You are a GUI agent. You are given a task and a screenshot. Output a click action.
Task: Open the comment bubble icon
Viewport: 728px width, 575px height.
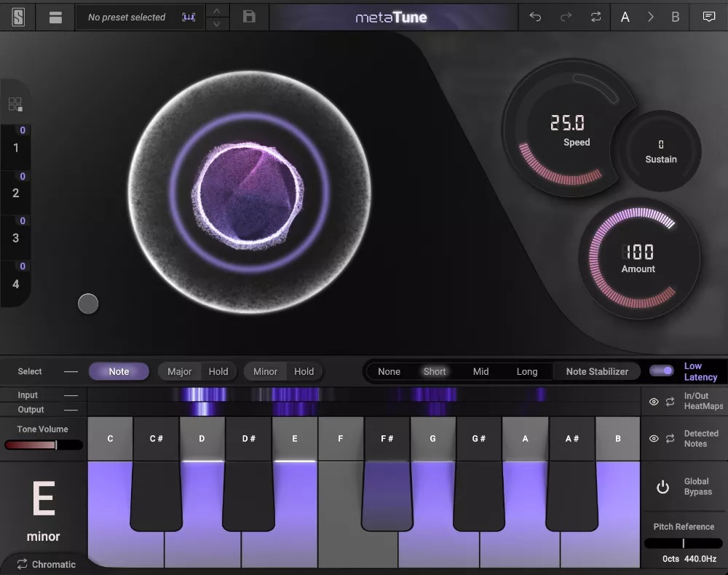pyautogui.click(x=708, y=17)
